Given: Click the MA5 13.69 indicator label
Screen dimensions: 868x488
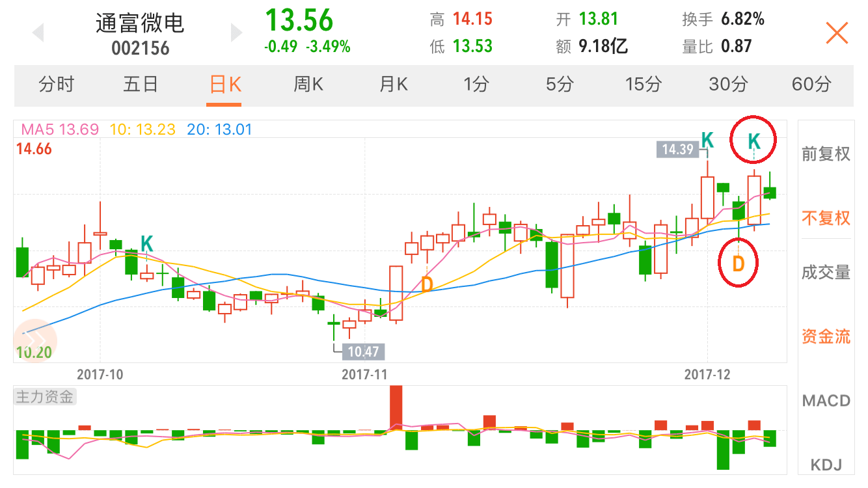Looking at the screenshot, I should (x=60, y=129).
